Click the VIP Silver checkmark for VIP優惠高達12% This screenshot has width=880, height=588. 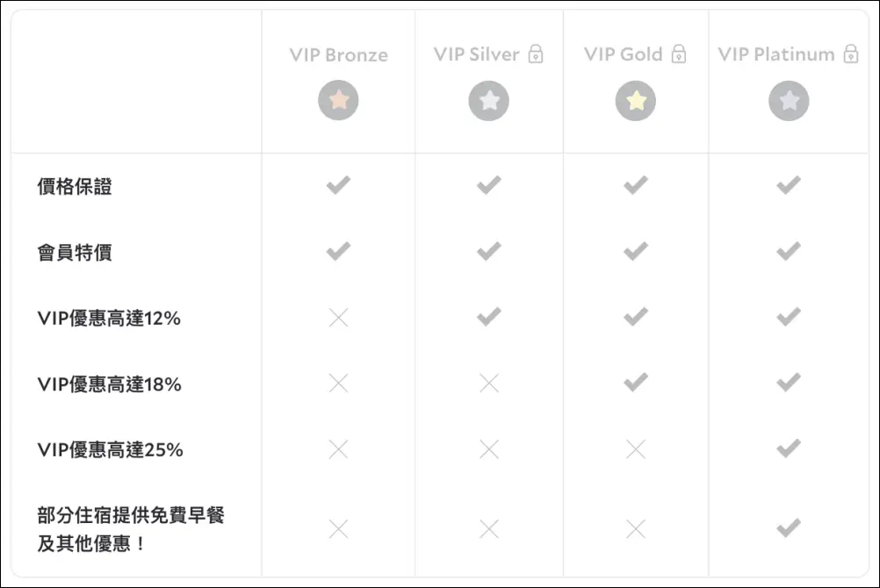489,317
